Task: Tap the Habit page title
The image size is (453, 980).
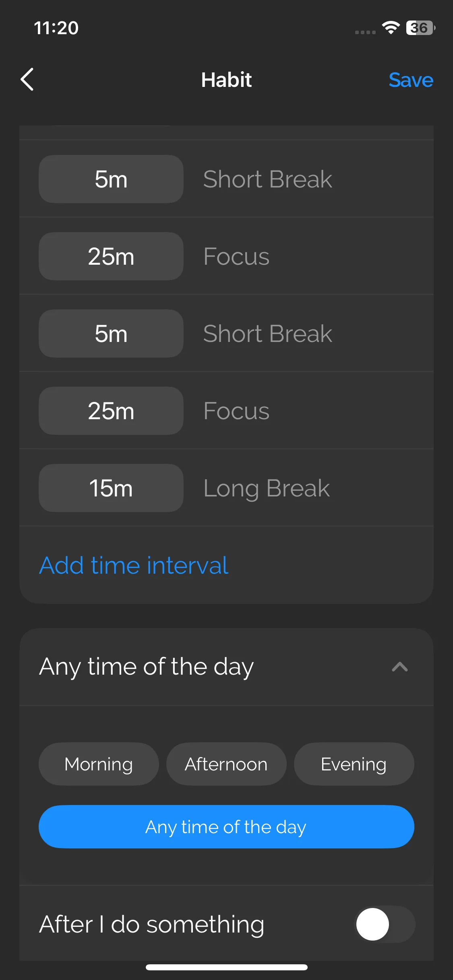Action: [x=226, y=80]
